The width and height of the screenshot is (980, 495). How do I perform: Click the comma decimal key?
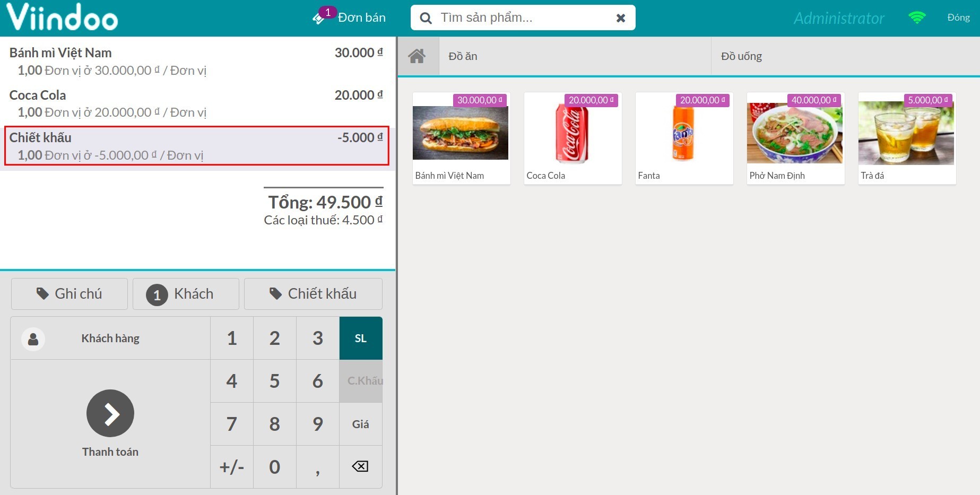pyautogui.click(x=318, y=467)
